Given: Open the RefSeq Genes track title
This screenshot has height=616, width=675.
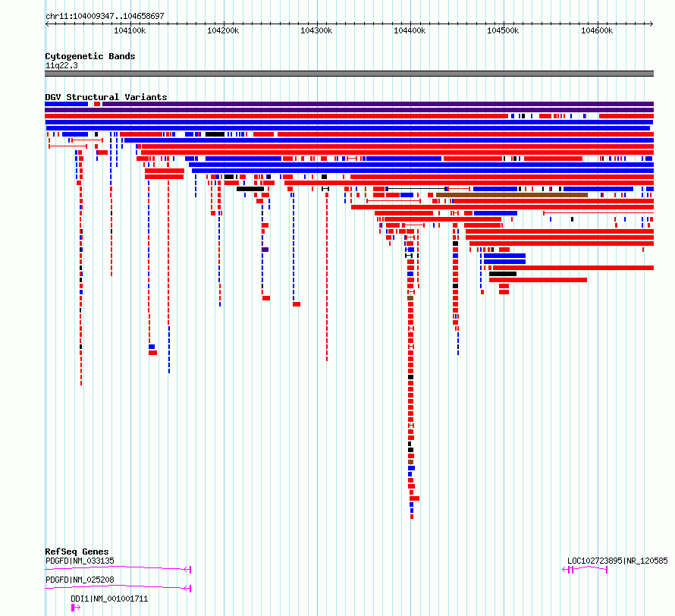Looking at the screenshot, I should pyautogui.click(x=77, y=552).
